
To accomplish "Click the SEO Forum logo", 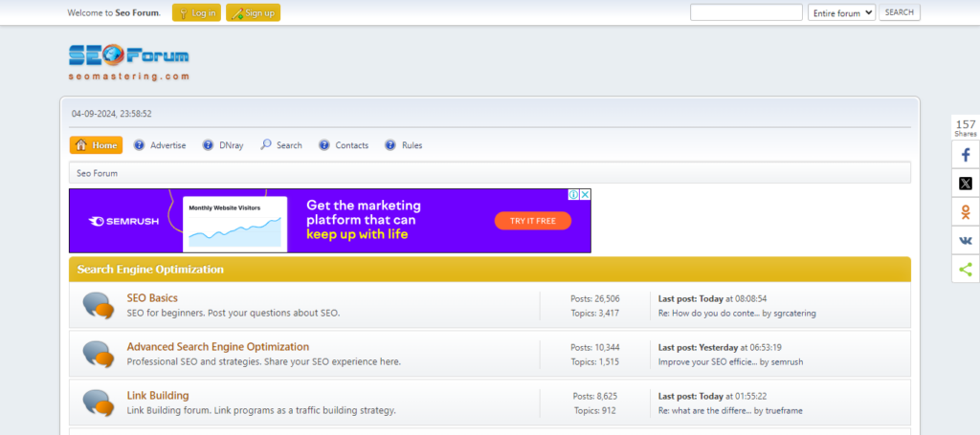I will (129, 61).
